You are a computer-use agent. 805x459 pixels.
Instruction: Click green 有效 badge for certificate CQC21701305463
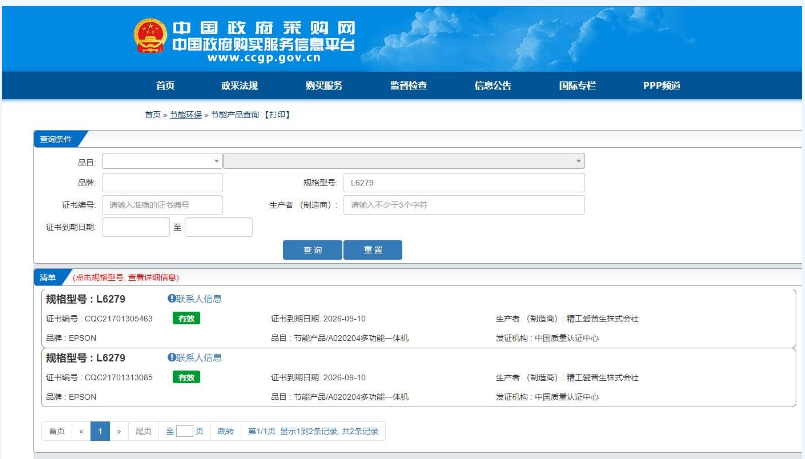(185, 319)
